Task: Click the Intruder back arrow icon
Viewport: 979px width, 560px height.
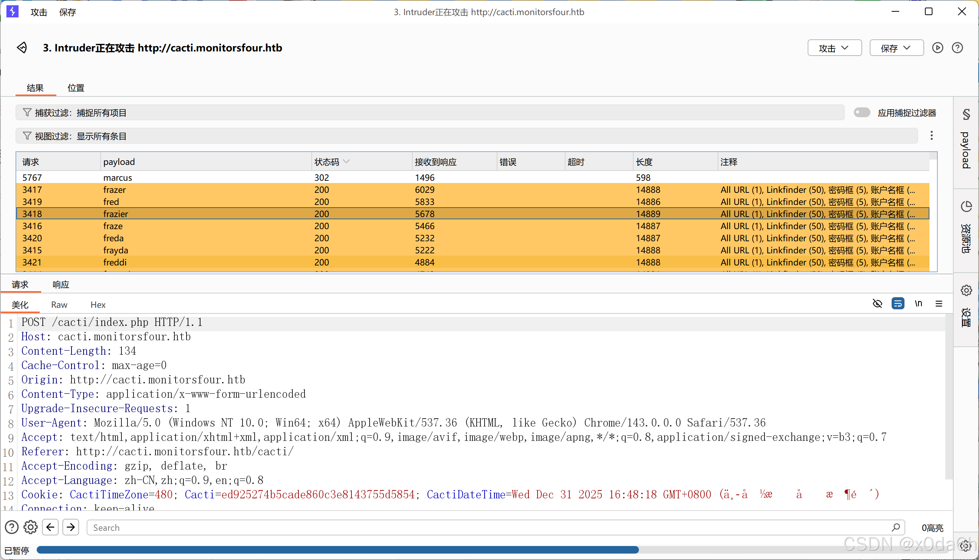Action: click(x=22, y=48)
